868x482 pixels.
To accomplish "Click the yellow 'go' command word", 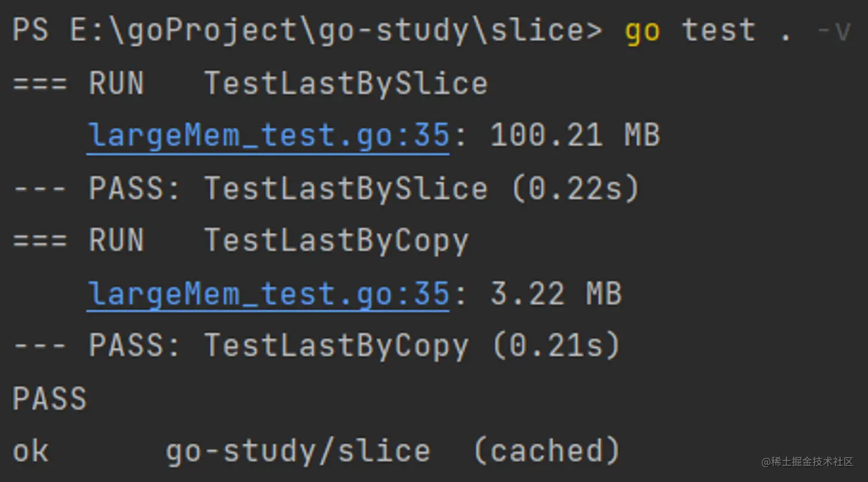I will tap(642, 31).
